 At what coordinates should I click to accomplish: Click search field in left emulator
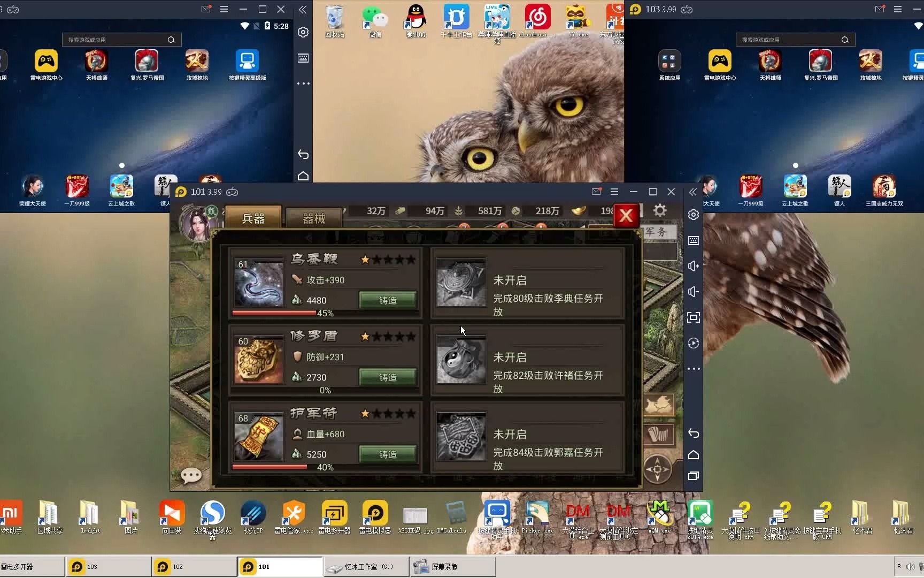tap(122, 40)
